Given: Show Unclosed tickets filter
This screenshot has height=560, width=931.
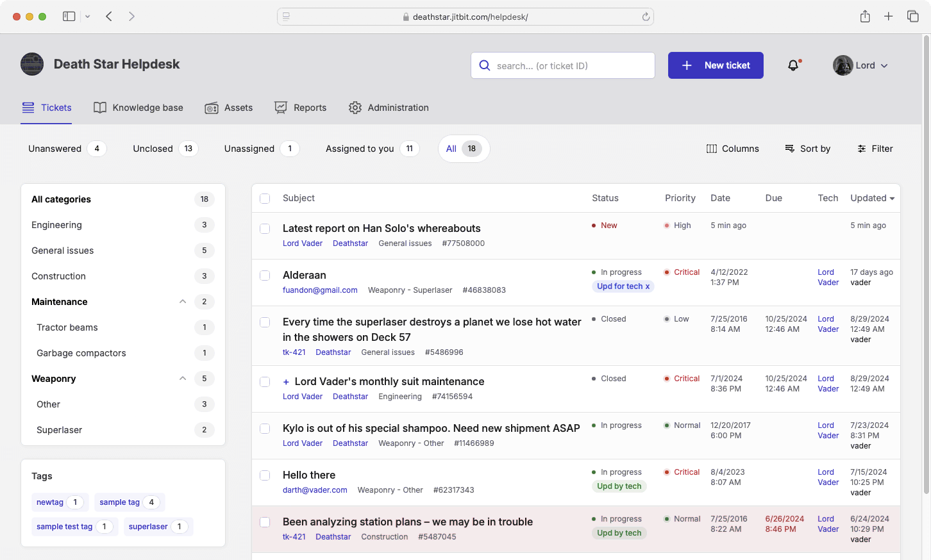Looking at the screenshot, I should point(165,149).
